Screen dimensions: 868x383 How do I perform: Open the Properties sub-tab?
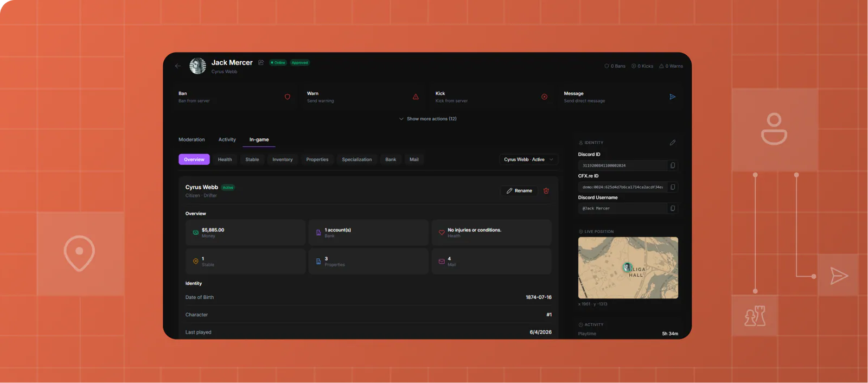(317, 159)
